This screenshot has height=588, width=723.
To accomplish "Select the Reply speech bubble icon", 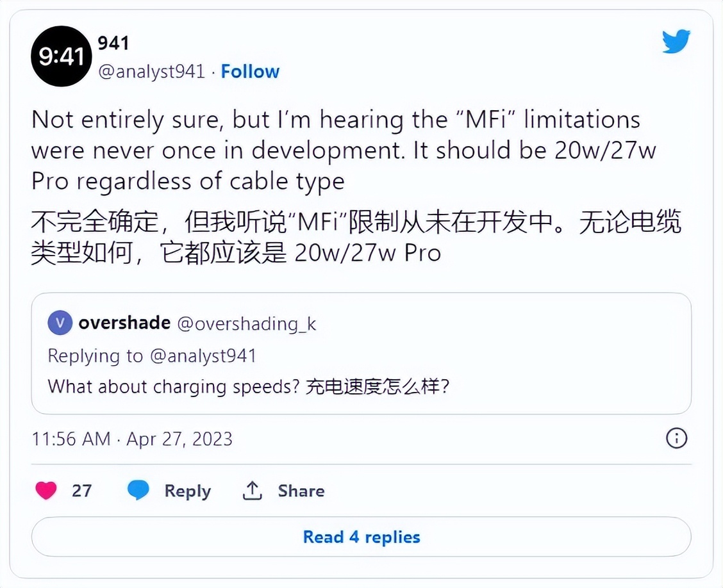I will tap(138, 490).
